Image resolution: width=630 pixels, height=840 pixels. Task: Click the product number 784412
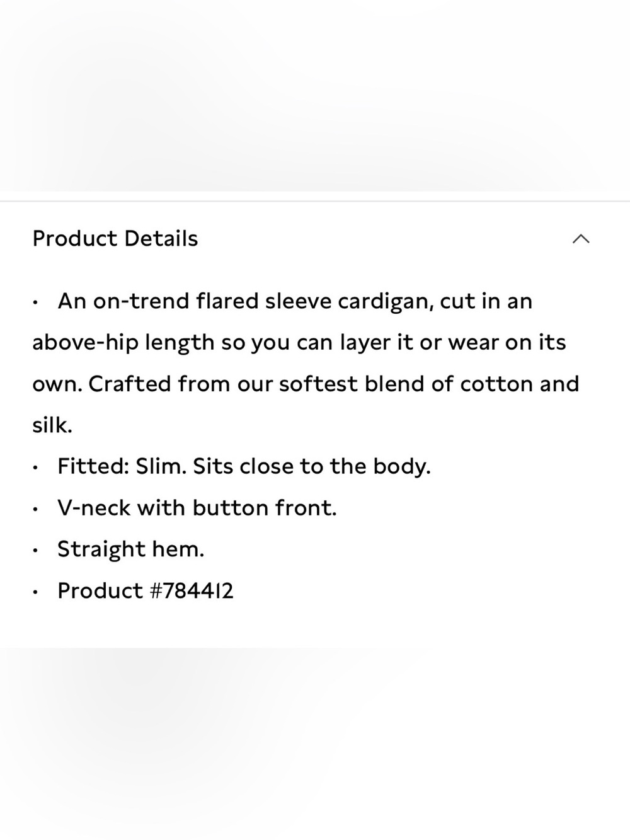(x=198, y=590)
